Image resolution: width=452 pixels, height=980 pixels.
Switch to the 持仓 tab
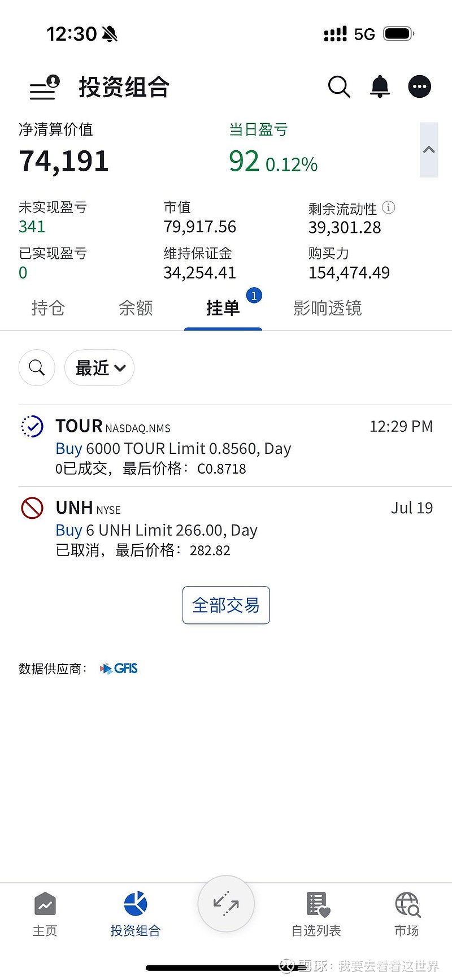click(x=48, y=308)
